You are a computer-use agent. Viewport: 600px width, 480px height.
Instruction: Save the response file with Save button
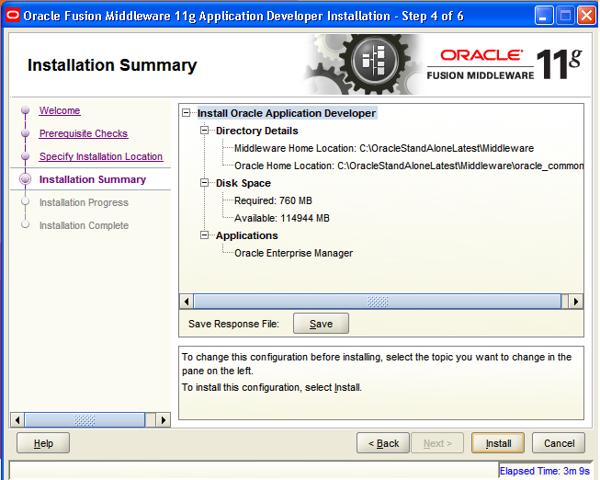[320, 324]
